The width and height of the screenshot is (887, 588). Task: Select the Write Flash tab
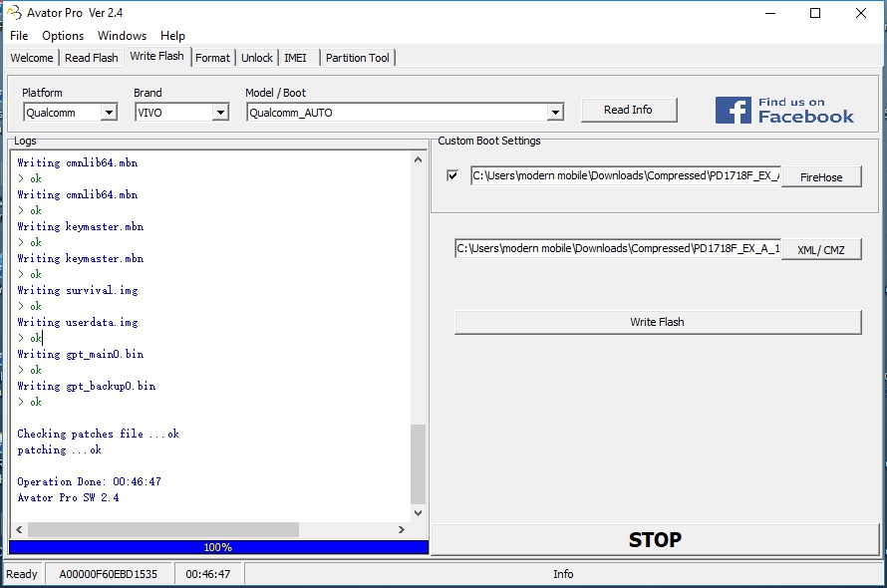tap(156, 56)
